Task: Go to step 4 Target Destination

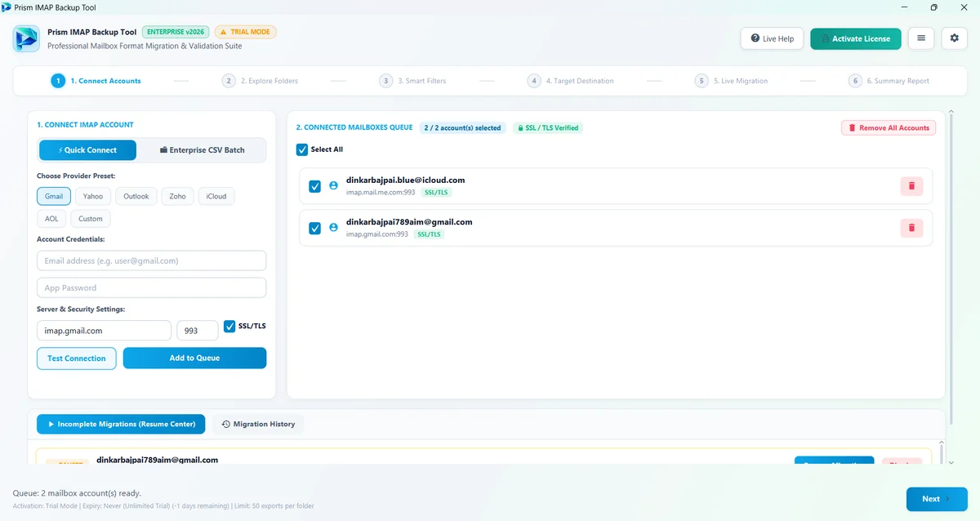Action: click(570, 81)
